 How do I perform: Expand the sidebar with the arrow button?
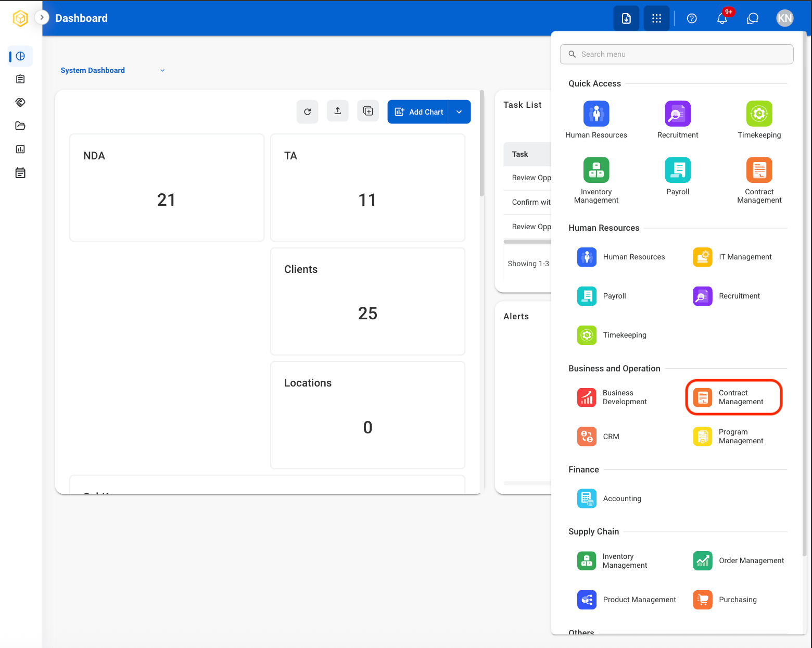click(x=42, y=17)
